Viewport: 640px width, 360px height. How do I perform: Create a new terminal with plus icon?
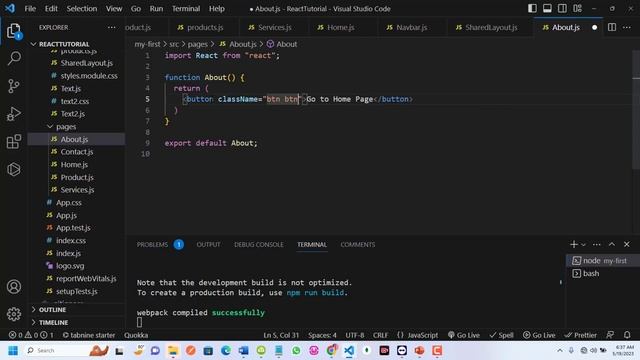pos(573,244)
